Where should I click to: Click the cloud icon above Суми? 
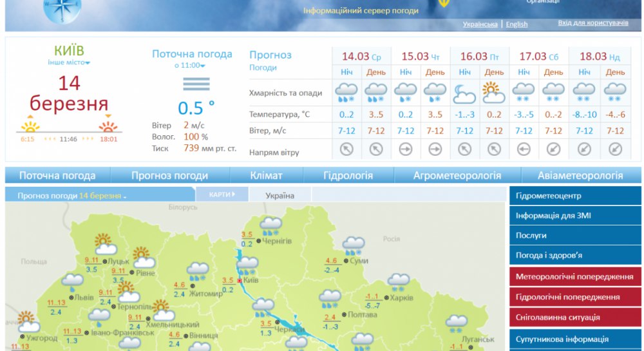coord(354,246)
